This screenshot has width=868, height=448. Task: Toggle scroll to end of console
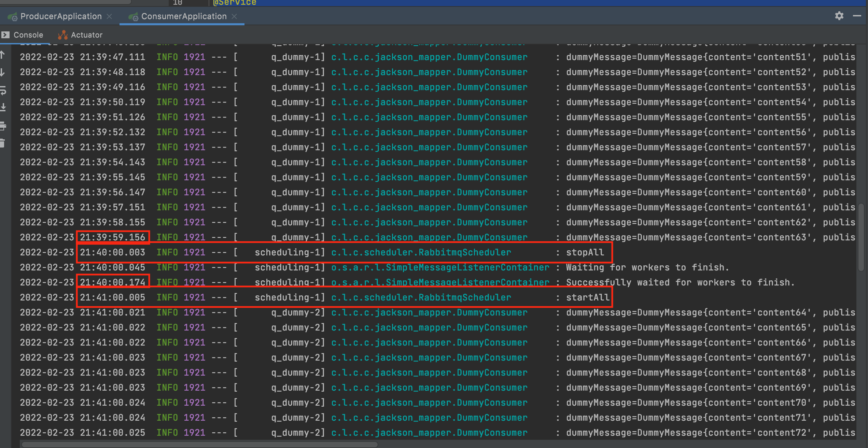(3, 108)
